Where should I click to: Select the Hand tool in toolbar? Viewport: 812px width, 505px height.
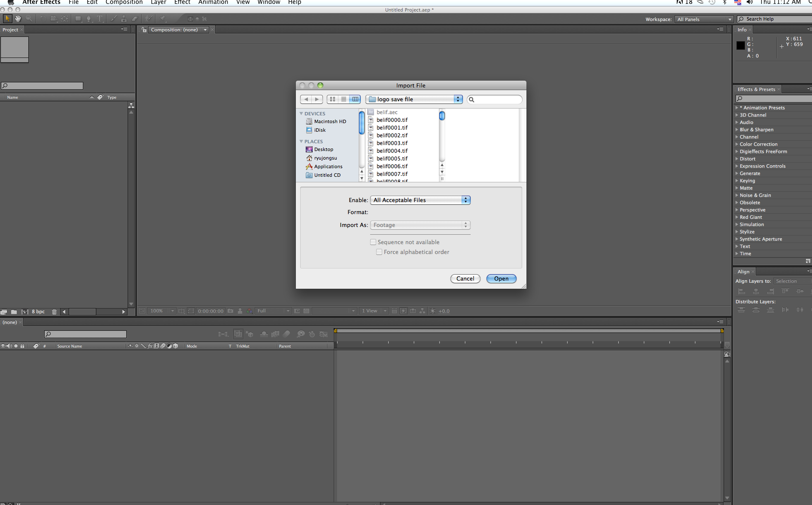(18, 18)
